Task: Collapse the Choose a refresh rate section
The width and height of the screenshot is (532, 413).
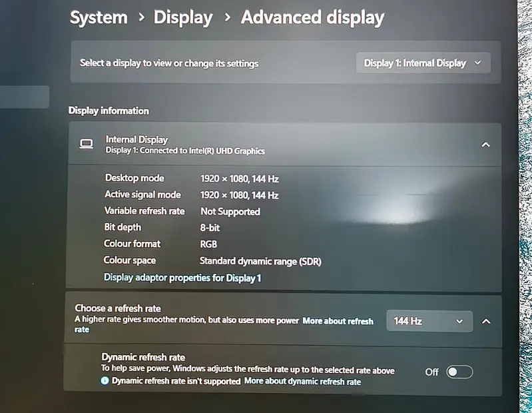Action: click(x=486, y=321)
